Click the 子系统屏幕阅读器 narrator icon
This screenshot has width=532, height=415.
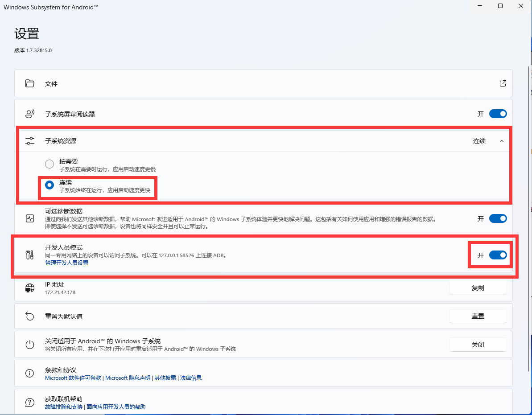[30, 114]
